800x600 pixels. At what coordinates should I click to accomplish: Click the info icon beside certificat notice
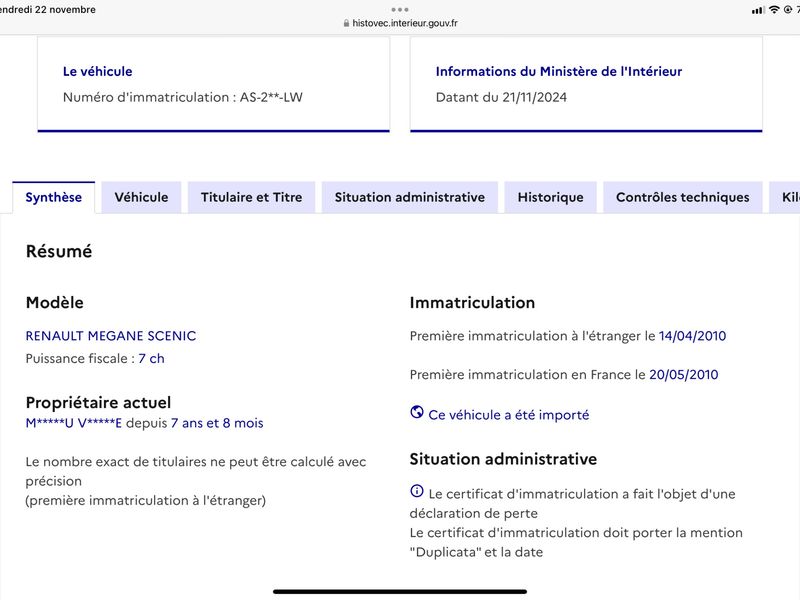[x=417, y=491]
